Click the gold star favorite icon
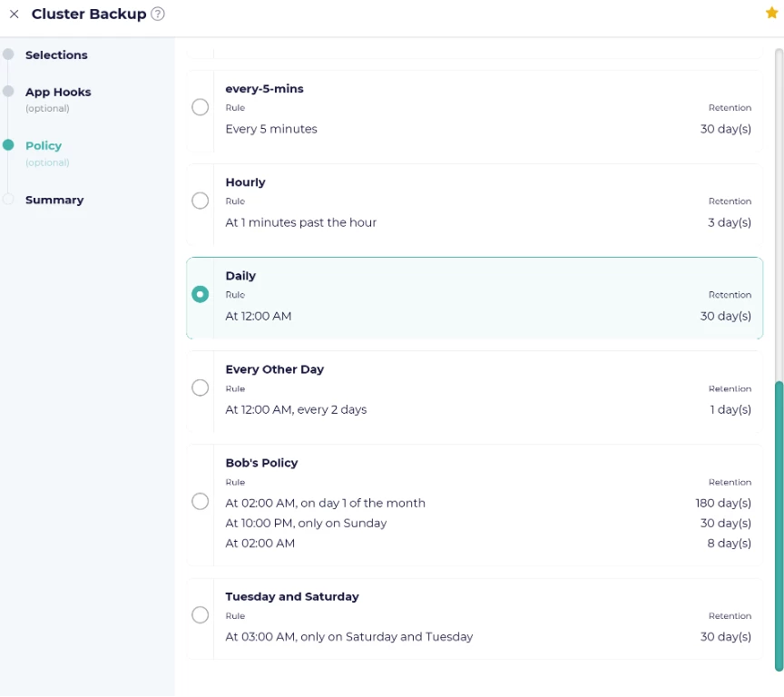The image size is (784, 697). point(772,13)
